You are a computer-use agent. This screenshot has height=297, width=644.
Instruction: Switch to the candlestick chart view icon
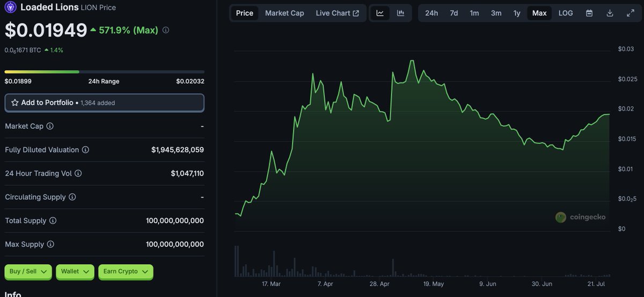[x=400, y=13]
